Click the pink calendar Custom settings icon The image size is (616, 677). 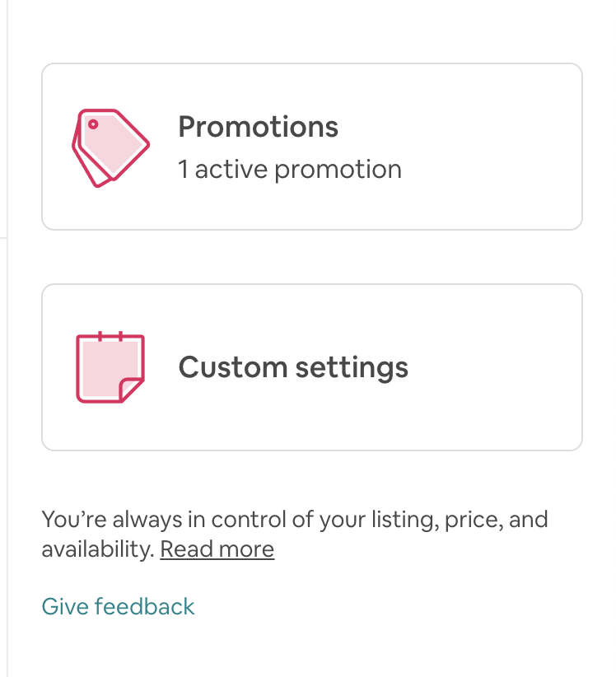110,367
